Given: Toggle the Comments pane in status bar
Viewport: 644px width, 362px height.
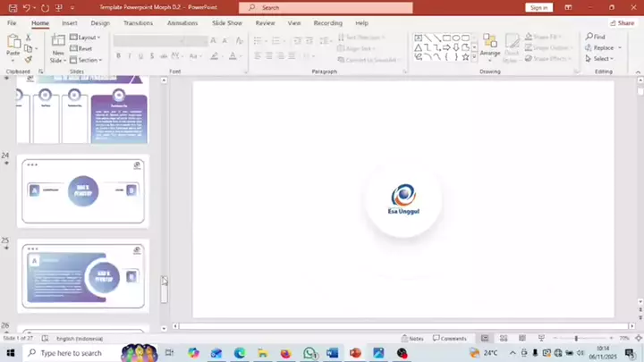Looking at the screenshot, I should point(450,339).
